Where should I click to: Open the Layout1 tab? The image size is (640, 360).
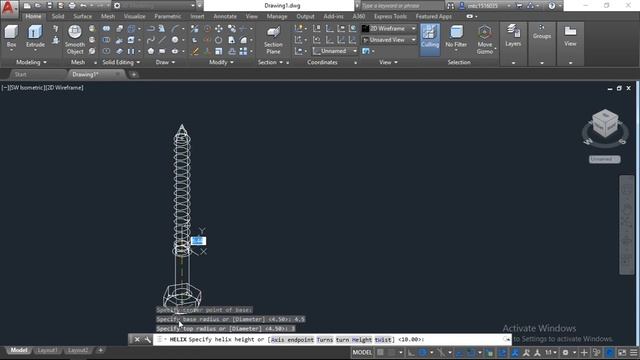(47, 350)
